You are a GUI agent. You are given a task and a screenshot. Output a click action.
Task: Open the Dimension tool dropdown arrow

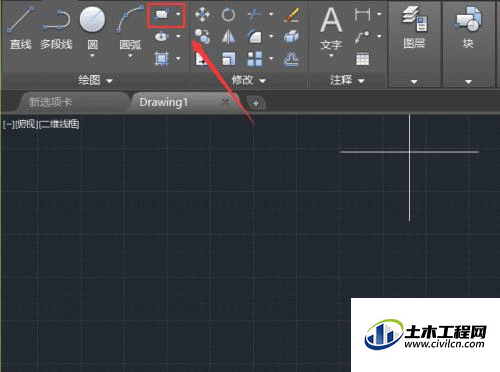coord(379,14)
